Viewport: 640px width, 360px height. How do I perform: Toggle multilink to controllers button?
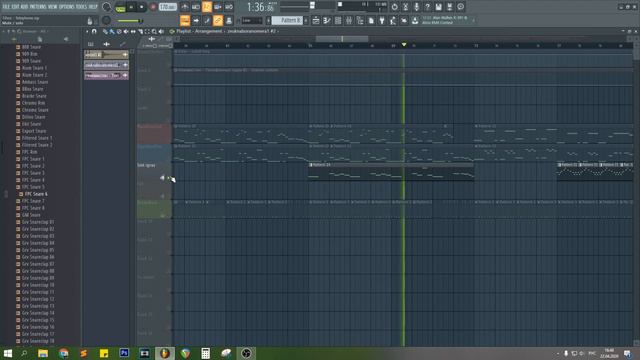[x=229, y=20]
